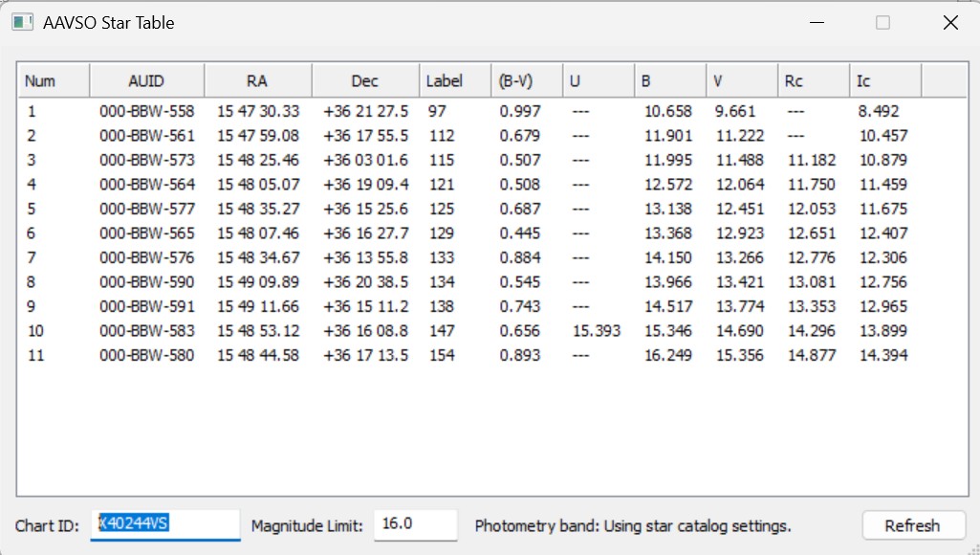
Task: Select the Chart ID input field
Action: pyautogui.click(x=165, y=524)
